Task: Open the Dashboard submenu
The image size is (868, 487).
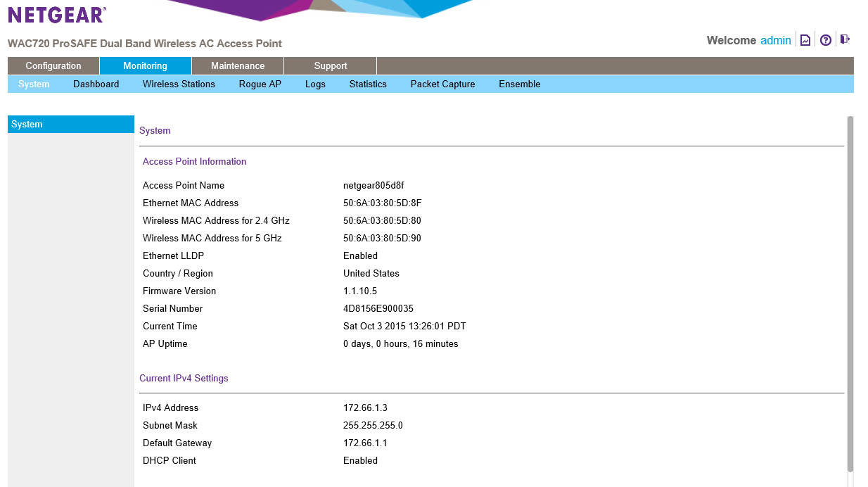Action: tap(96, 84)
